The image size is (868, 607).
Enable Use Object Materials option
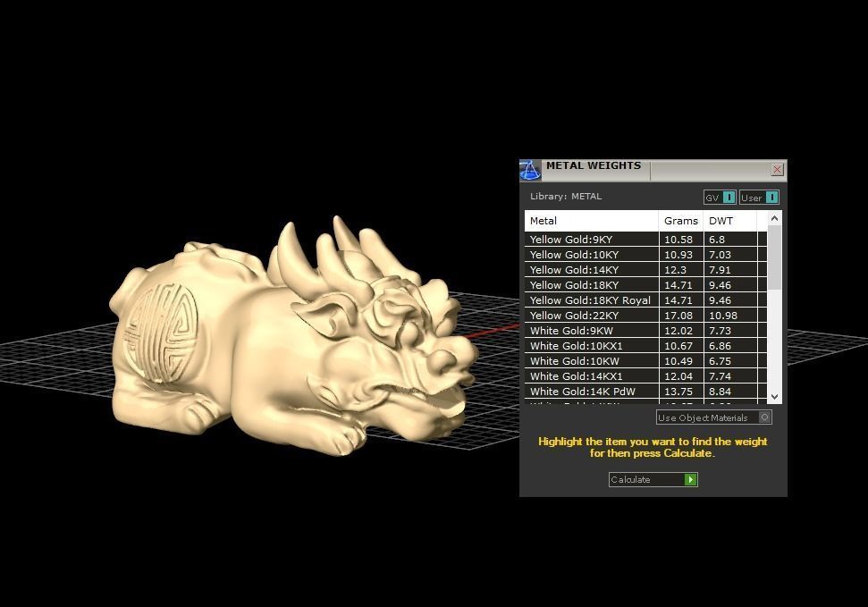(x=713, y=417)
